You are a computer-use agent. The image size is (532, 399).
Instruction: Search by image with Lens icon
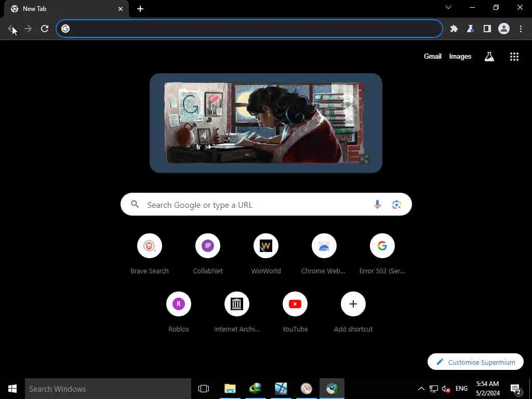click(396, 205)
